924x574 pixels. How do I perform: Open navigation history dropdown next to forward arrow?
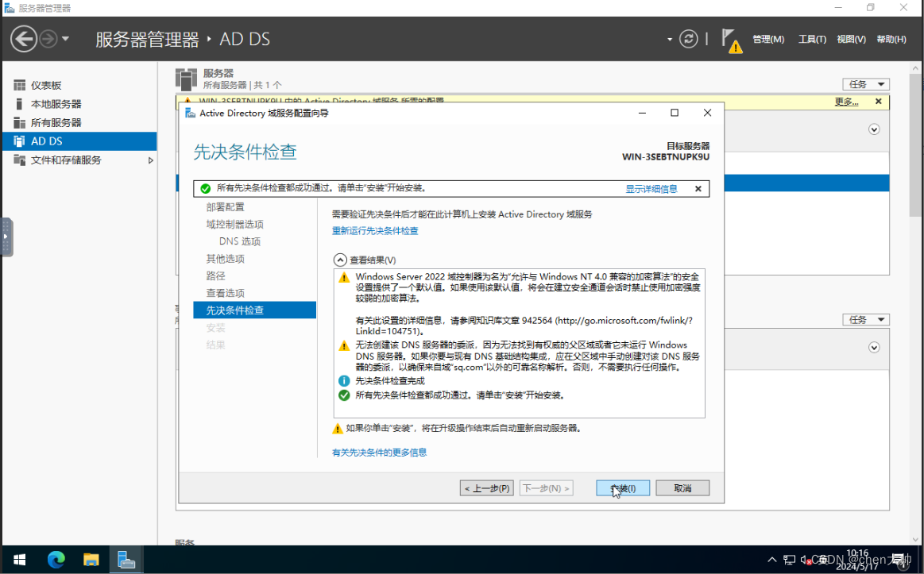[65, 40]
